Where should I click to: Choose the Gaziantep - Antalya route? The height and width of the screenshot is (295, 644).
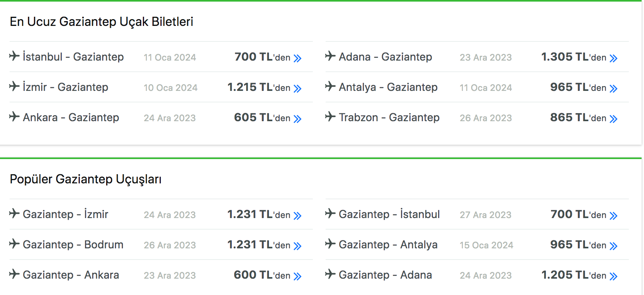388,244
